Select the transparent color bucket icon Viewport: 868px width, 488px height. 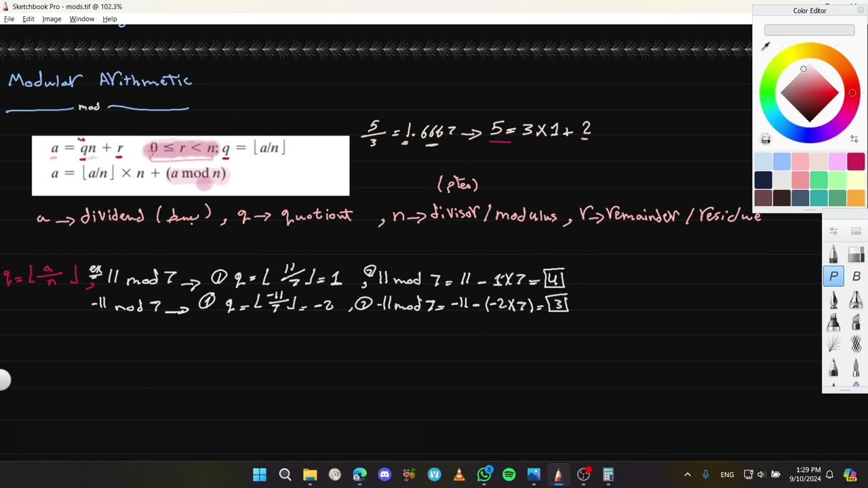point(766,139)
